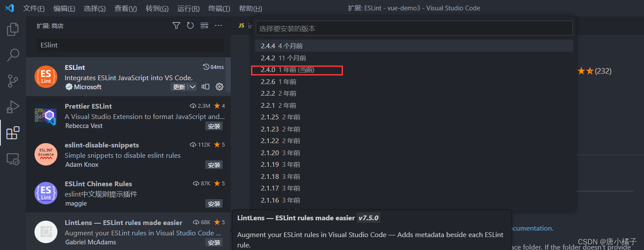Open the 文件(F) menu

(x=34, y=8)
